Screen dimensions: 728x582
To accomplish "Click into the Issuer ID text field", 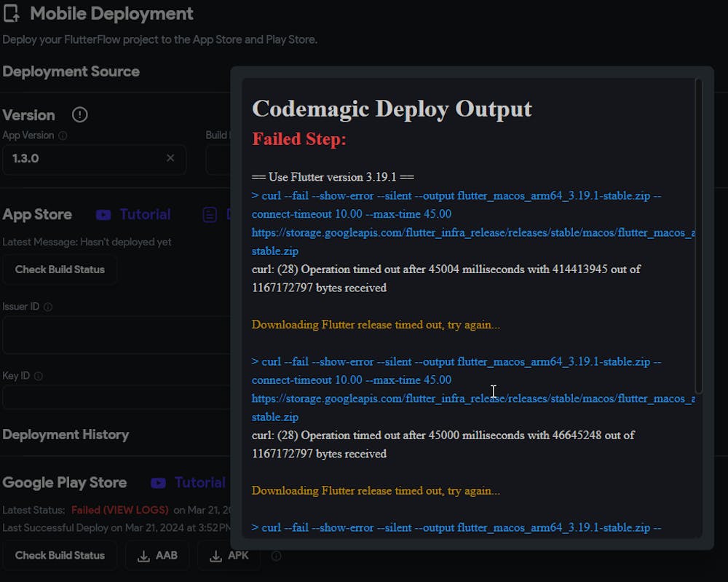I will click(x=116, y=335).
